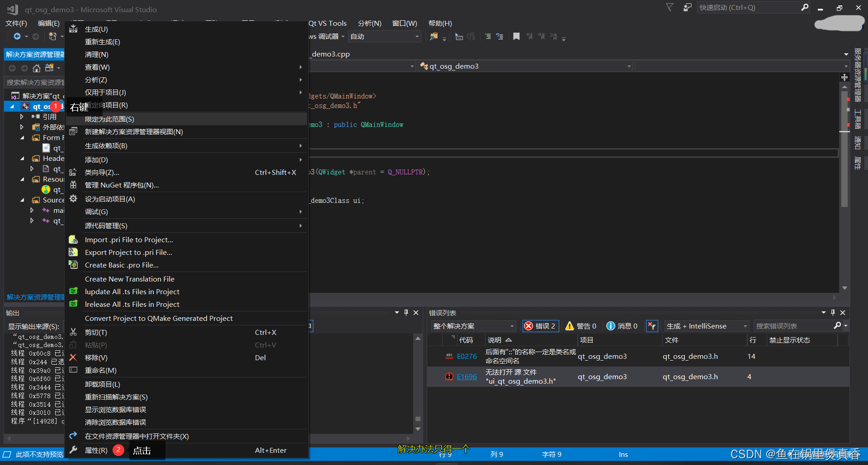Click Create Basic .pro File icon
Image resolution: width=868 pixels, height=465 pixels.
[73, 265]
